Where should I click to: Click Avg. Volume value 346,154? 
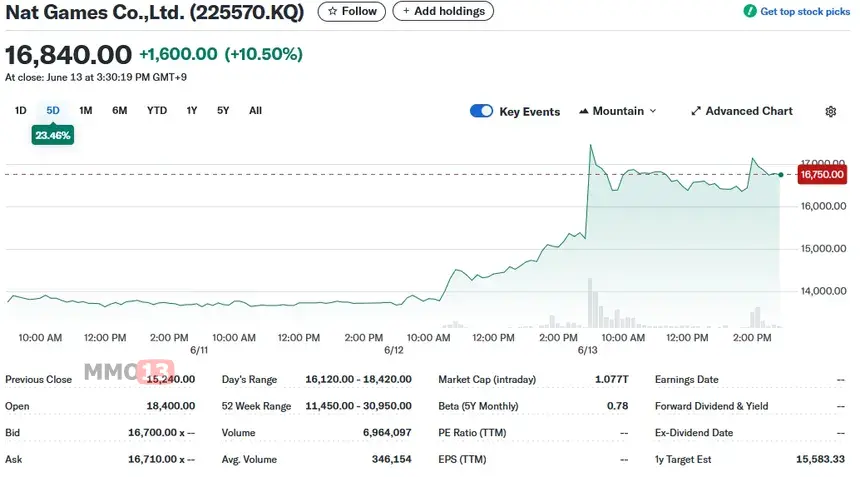392,459
